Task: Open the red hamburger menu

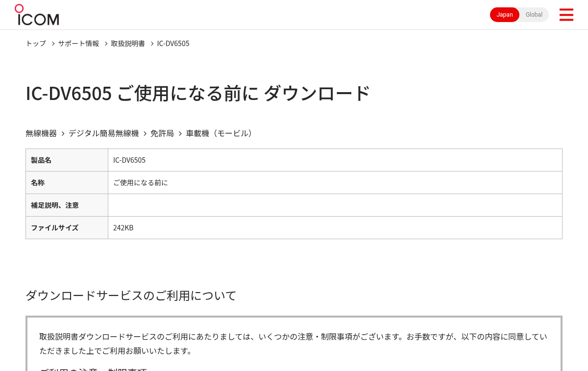Action: coord(566,15)
